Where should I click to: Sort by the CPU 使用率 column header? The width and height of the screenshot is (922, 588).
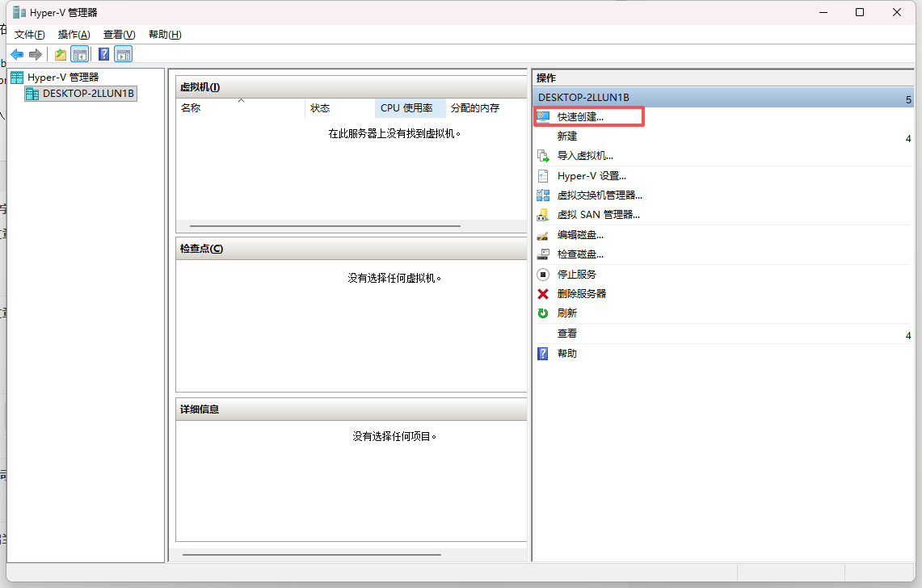point(406,108)
